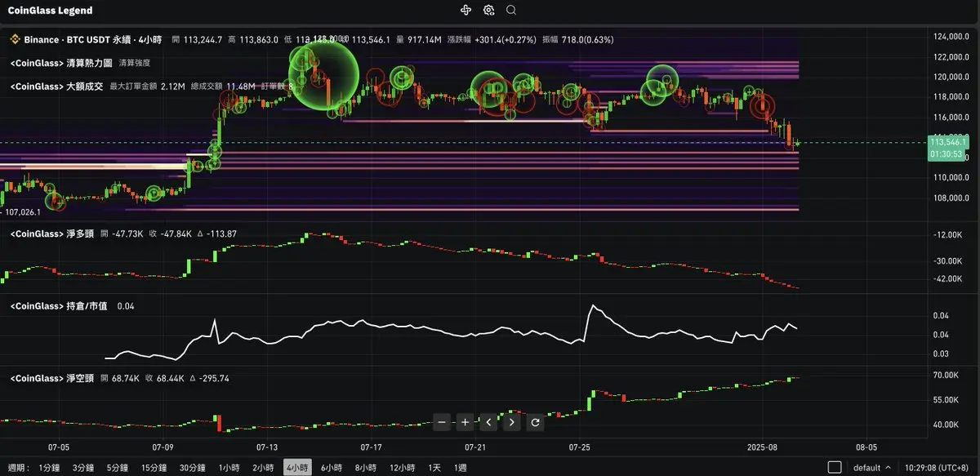The width and height of the screenshot is (980, 476).
Task: Select the 6小時 timeframe
Action: (332, 468)
